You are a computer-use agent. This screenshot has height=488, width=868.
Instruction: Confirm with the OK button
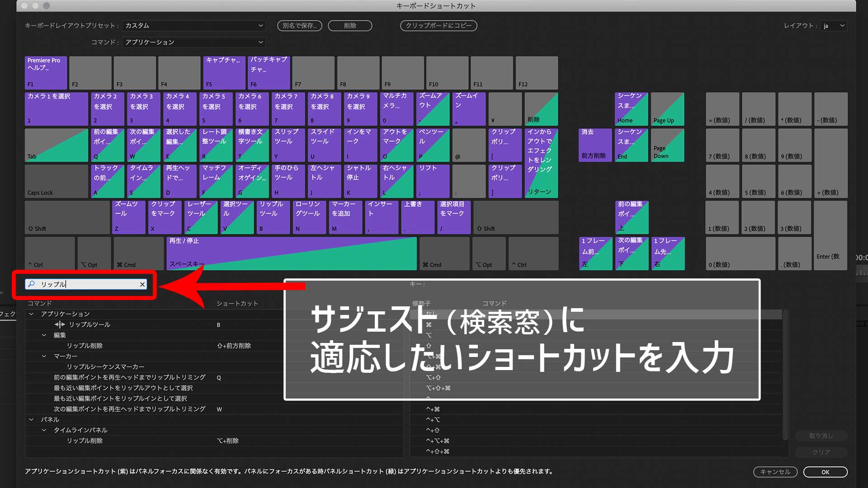coord(825,472)
